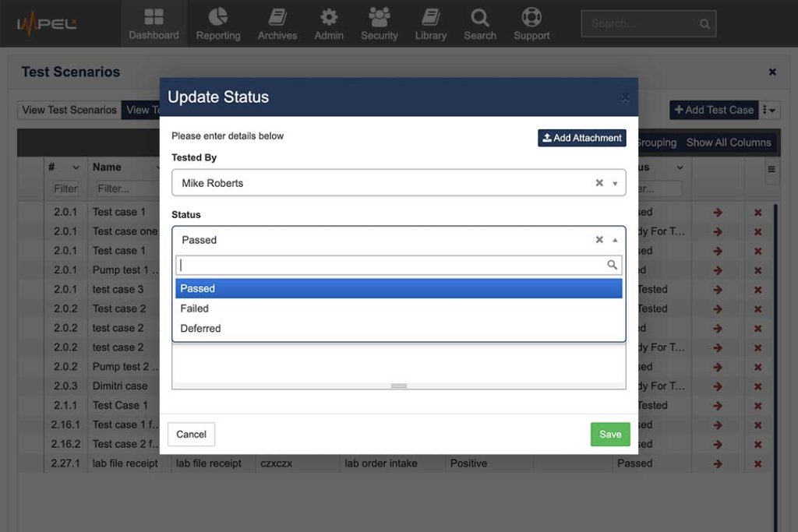Save the updated status
Image resolution: width=798 pixels, height=532 pixels.
click(610, 434)
